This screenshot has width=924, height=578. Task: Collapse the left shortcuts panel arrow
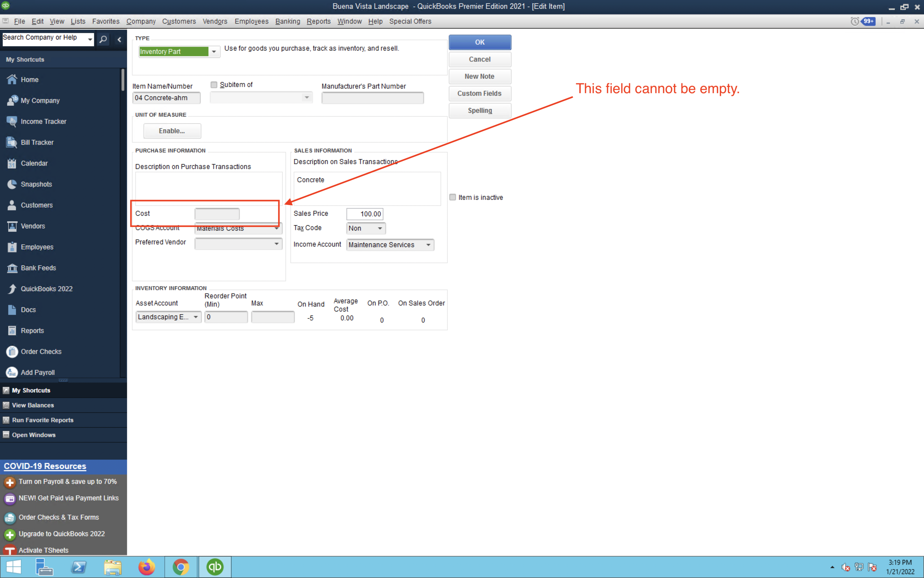pos(119,39)
